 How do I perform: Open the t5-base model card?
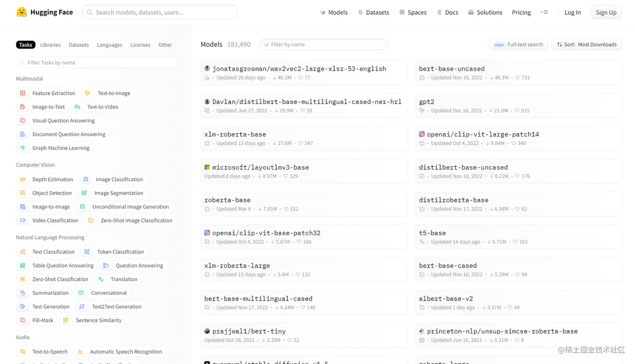(x=518, y=237)
